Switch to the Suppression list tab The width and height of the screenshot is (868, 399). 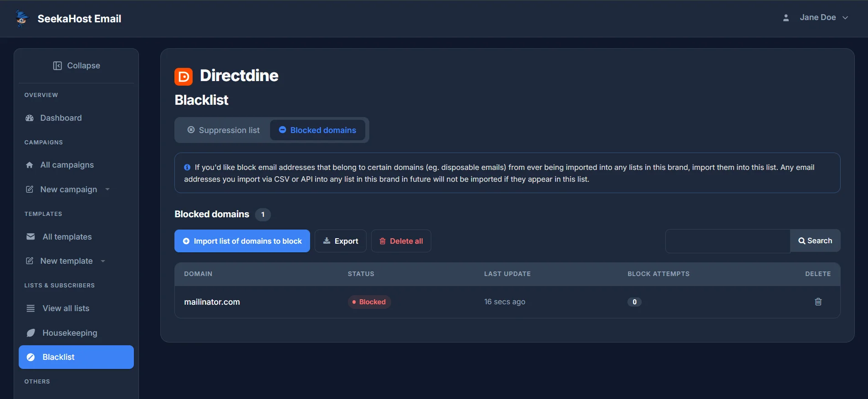224,130
